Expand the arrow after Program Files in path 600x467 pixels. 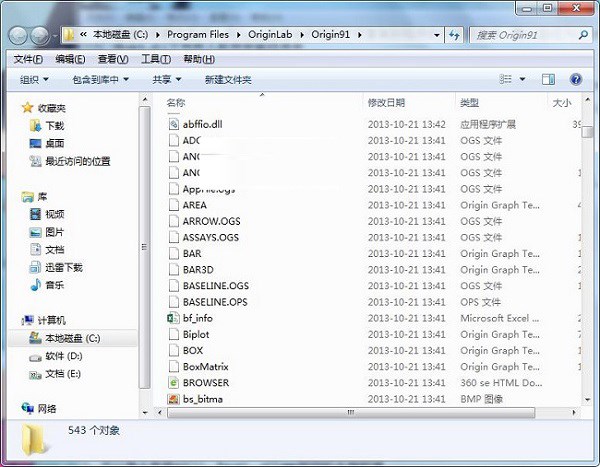pyautogui.click(x=238, y=35)
